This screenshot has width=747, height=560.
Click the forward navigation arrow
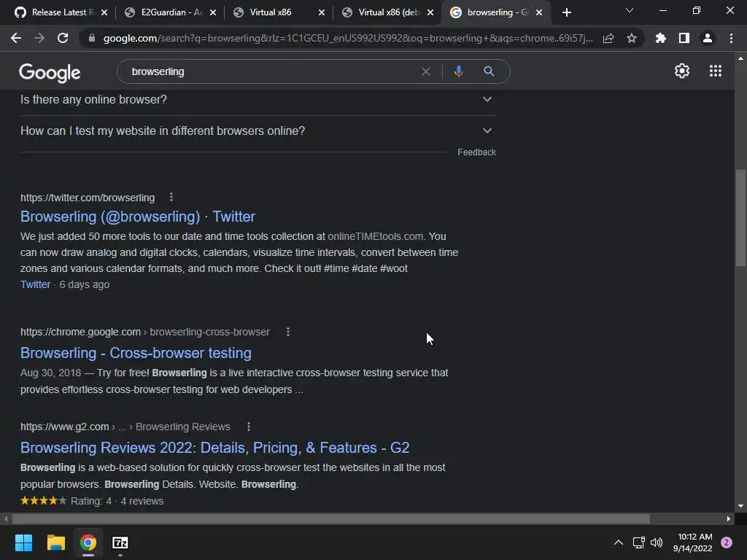tap(39, 38)
